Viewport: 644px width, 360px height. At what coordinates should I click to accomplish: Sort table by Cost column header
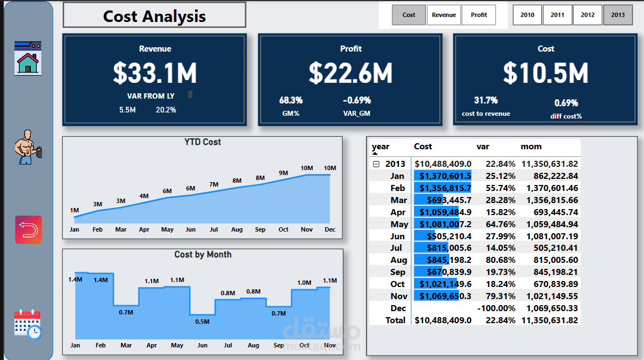pyautogui.click(x=423, y=147)
